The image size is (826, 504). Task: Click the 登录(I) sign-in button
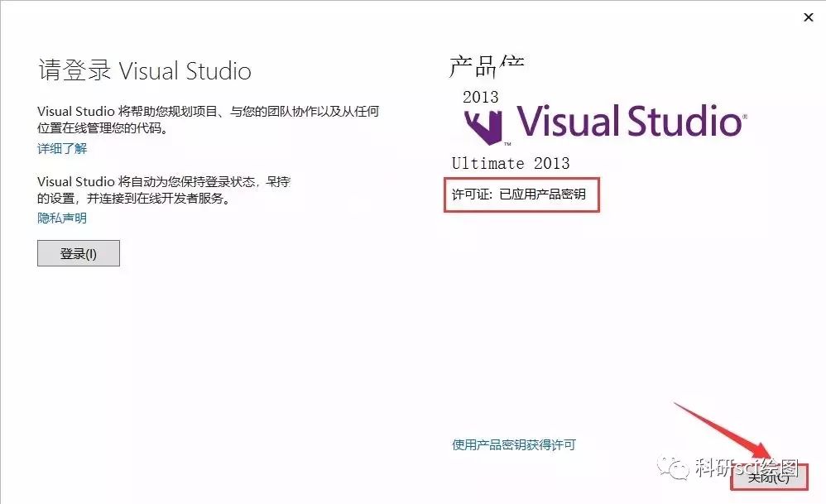(79, 253)
